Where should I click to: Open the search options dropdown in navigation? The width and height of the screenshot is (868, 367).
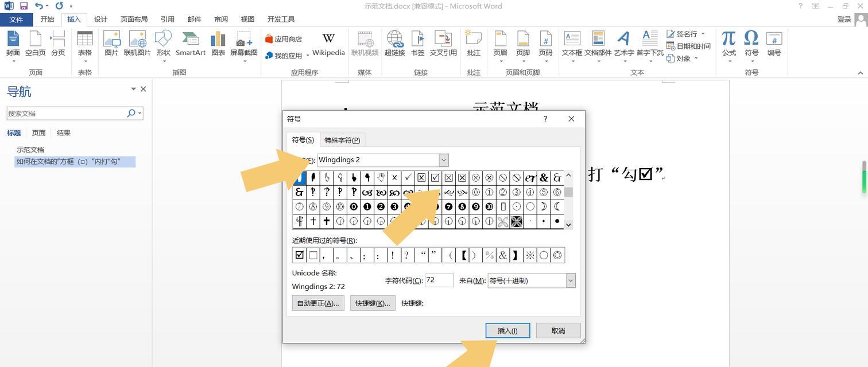coord(139,114)
